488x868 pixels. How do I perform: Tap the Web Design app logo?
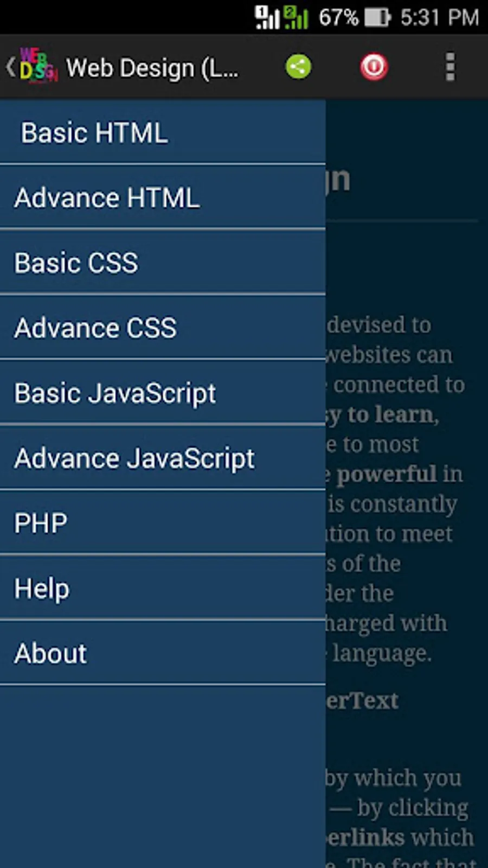click(x=38, y=66)
